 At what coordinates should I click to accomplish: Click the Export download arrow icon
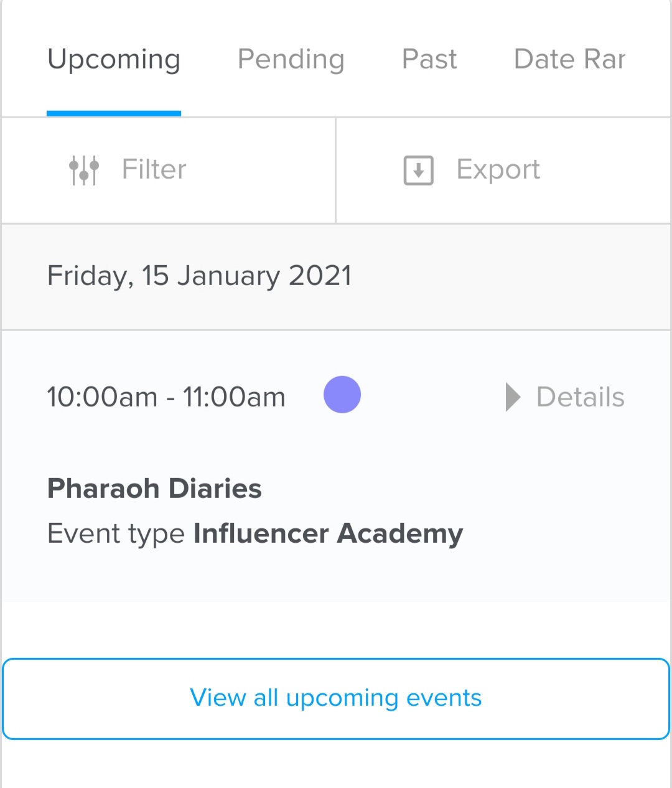(418, 170)
